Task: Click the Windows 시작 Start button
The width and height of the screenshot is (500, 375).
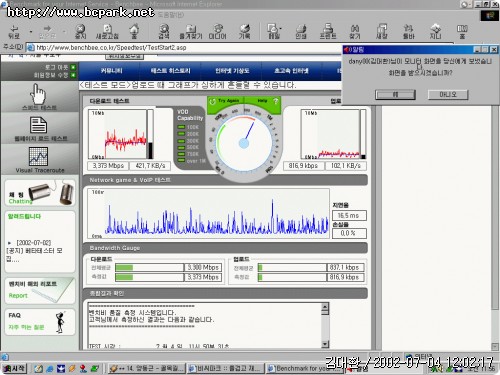Action: pyautogui.click(x=14, y=369)
